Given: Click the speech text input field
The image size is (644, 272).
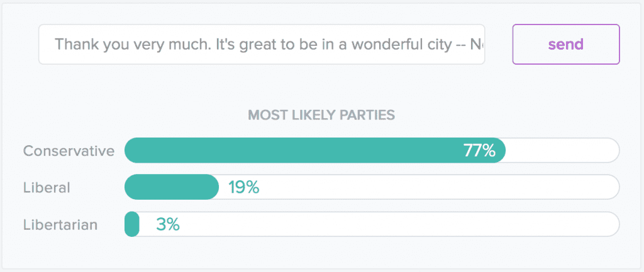Looking at the screenshot, I should coord(261,45).
